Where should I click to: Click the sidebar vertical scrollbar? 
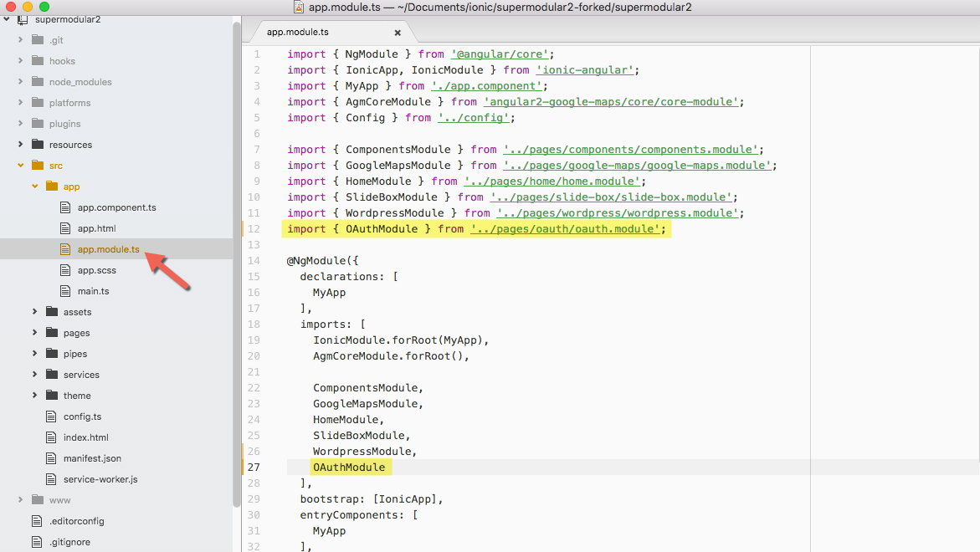point(237,265)
